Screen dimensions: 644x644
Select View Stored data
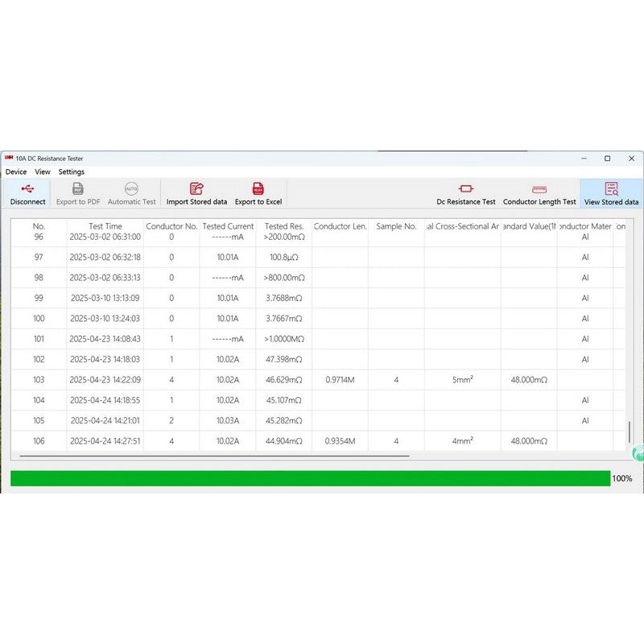tap(611, 193)
